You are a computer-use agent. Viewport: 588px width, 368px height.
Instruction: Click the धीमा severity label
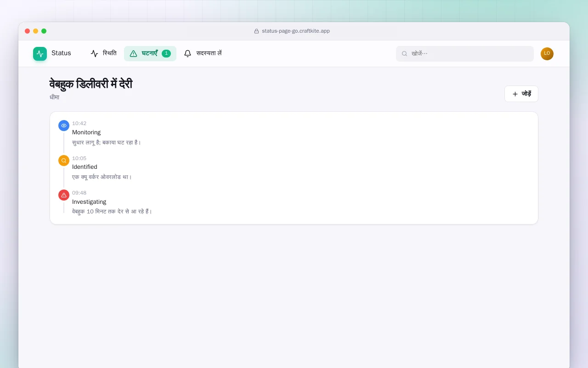[x=55, y=98]
